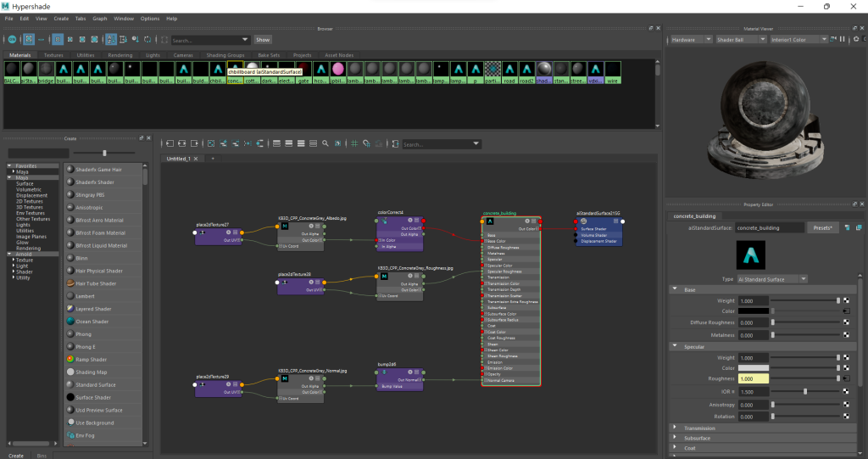Click the Bins tab at bottom left
The image size is (868, 459).
click(42, 456)
